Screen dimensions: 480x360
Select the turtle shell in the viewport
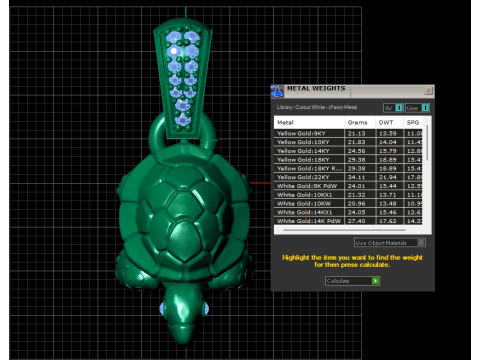(x=184, y=213)
